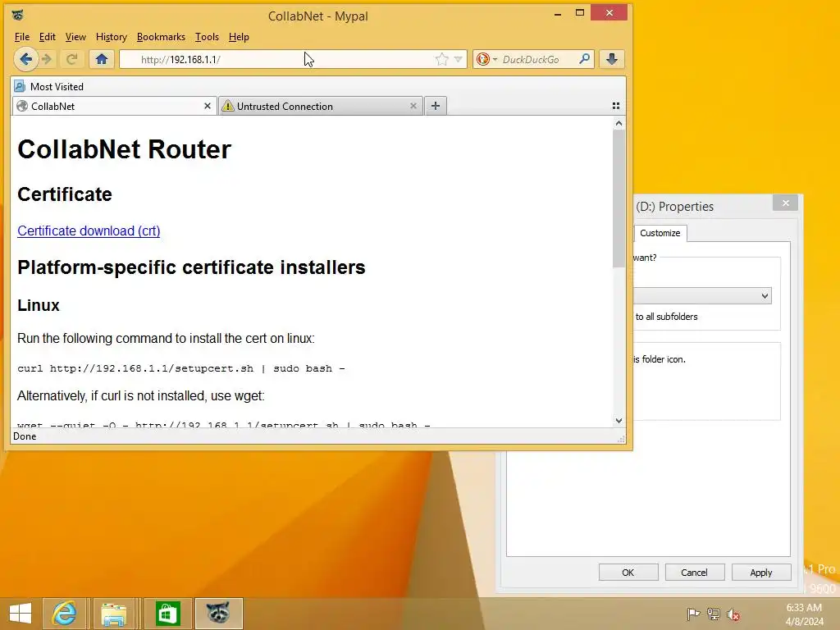The height and width of the screenshot is (630, 840).
Task: Open the Help menu
Action: tap(239, 37)
